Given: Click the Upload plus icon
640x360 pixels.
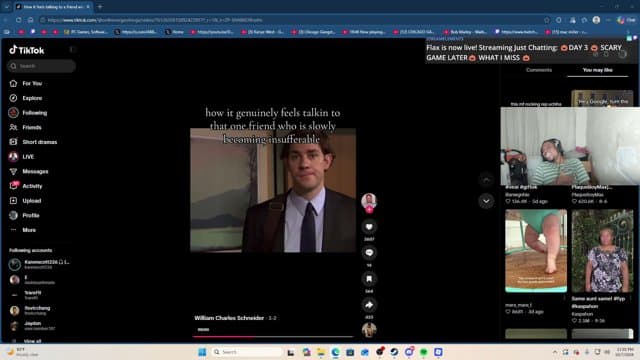Looking at the screenshot, I should tap(13, 201).
